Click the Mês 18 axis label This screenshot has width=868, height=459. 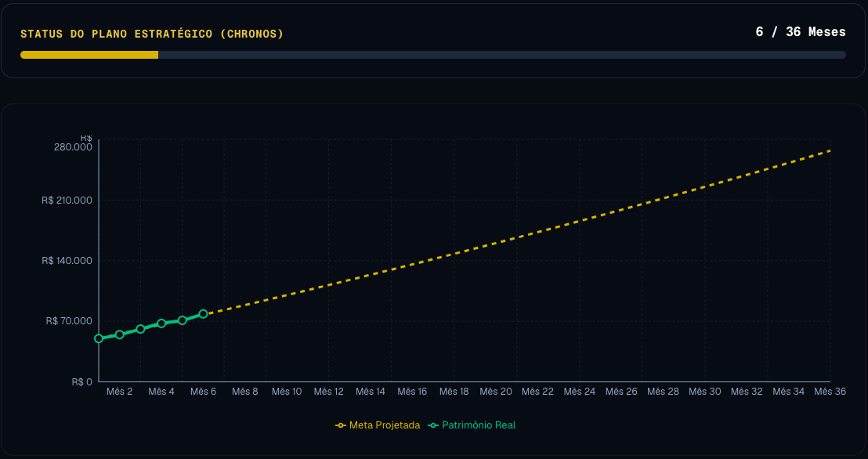pos(454,392)
